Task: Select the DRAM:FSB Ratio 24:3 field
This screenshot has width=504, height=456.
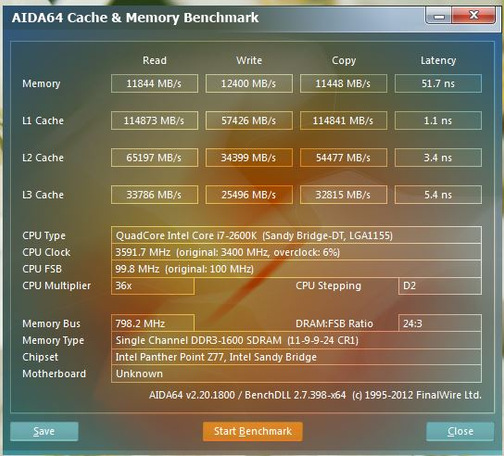Action: (x=440, y=323)
